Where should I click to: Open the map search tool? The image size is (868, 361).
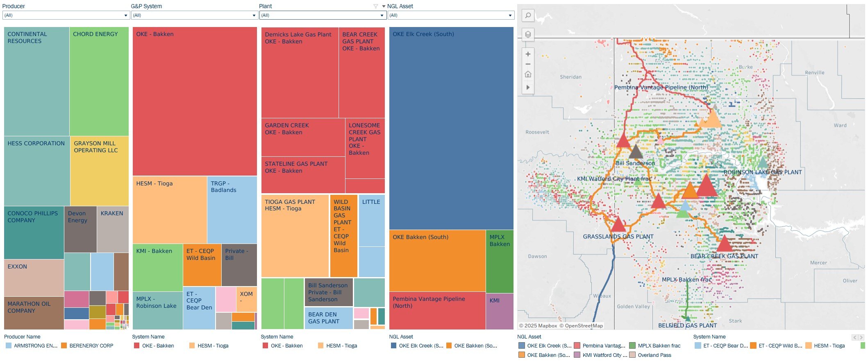click(x=528, y=16)
